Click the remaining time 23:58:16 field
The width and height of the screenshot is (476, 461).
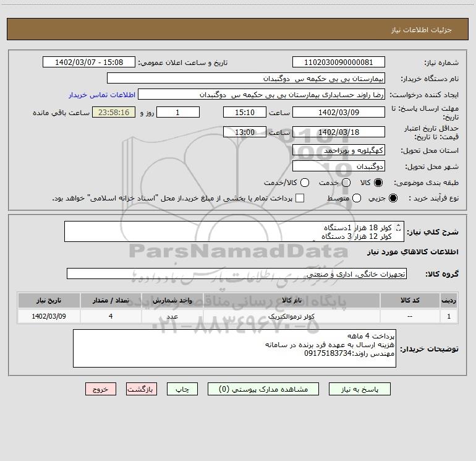pos(114,112)
